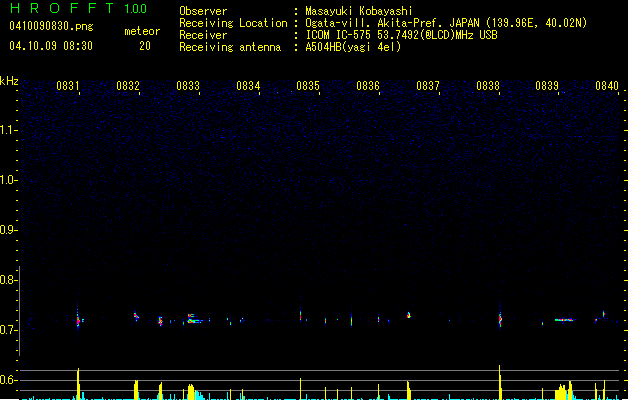This screenshot has width=629, height=400.
Task: Click the 0.9 kHz axis label
Action: [8, 230]
